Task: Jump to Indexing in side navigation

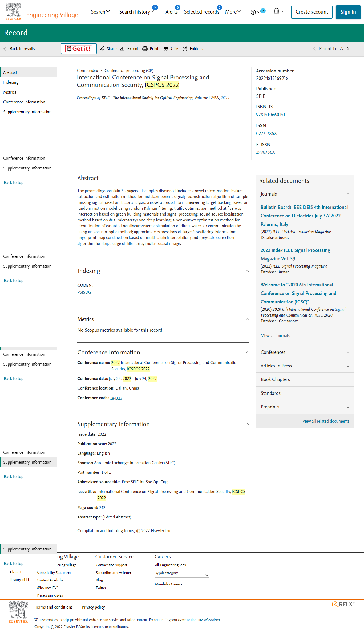Action: (11, 82)
